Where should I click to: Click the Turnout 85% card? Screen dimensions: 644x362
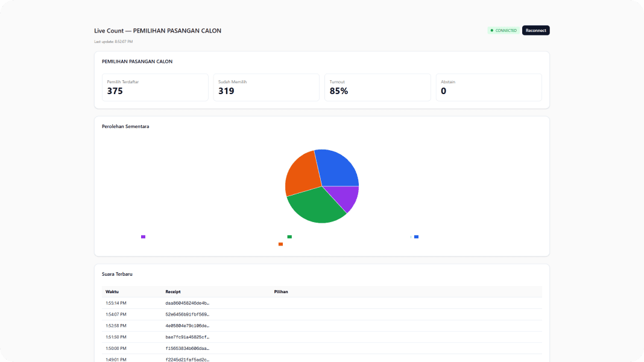pos(377,87)
